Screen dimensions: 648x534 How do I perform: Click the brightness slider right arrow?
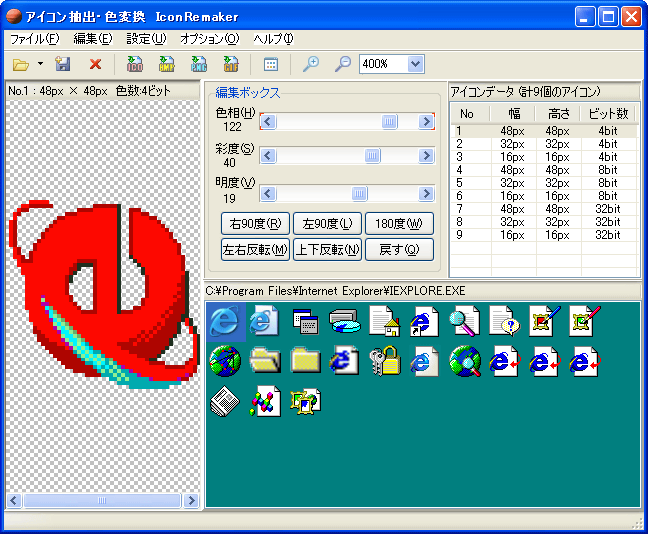(426, 193)
